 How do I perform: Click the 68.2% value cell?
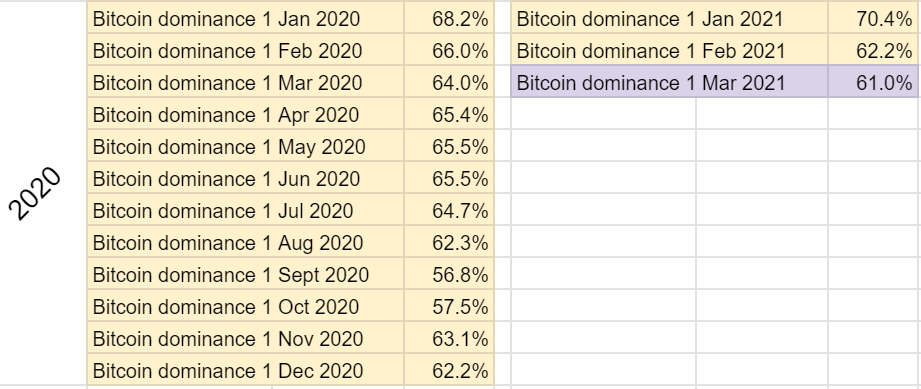(449, 18)
